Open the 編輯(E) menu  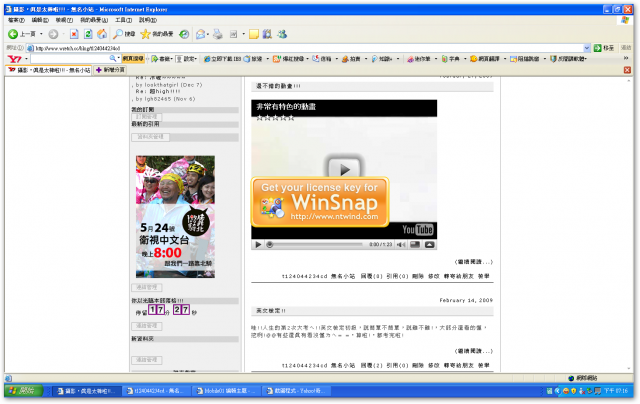(40, 20)
